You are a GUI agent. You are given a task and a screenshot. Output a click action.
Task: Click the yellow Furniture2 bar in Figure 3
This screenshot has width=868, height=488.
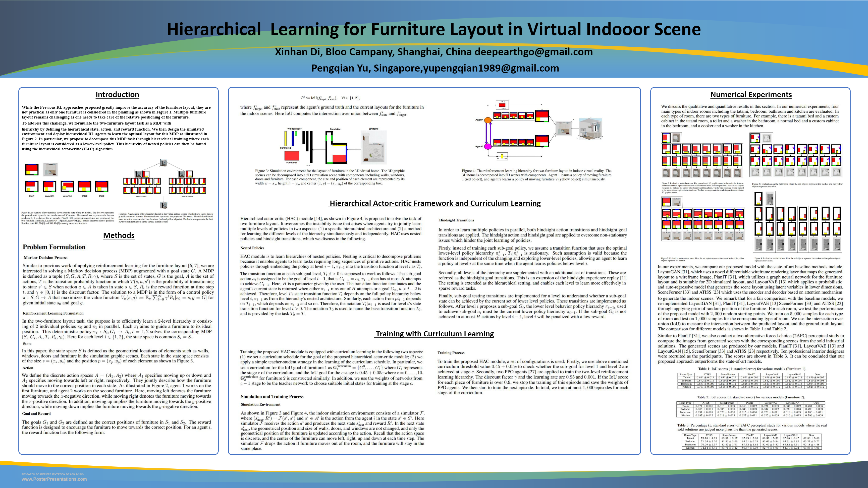tap(286, 138)
